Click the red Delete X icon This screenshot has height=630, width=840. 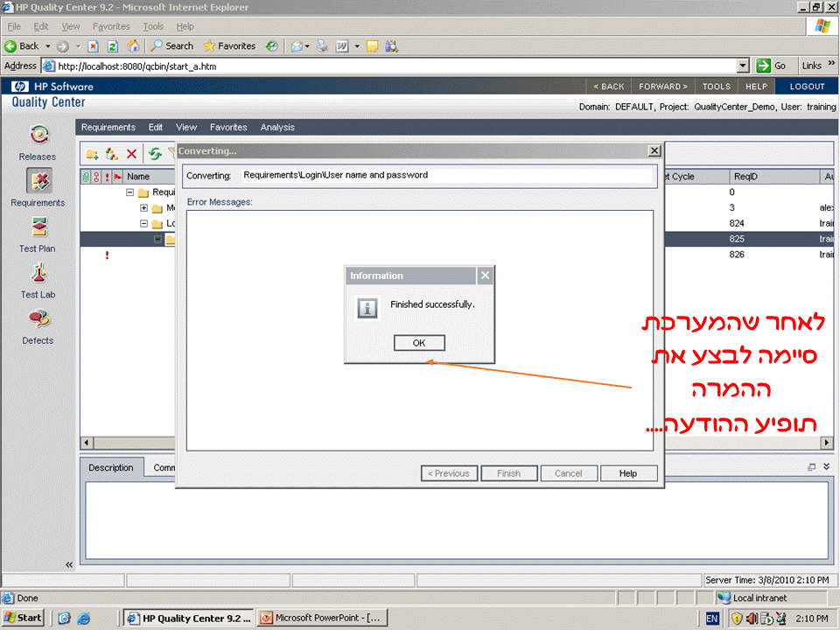(131, 154)
